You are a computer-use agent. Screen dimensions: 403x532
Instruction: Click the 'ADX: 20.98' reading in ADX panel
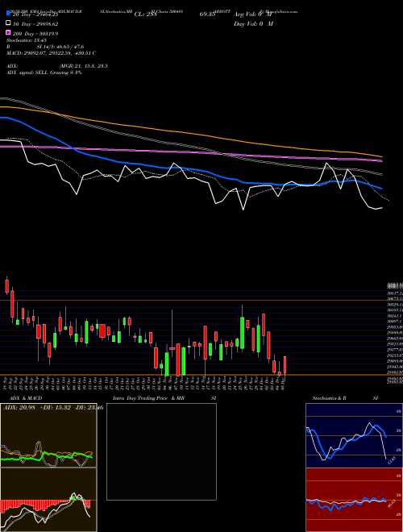point(19,408)
